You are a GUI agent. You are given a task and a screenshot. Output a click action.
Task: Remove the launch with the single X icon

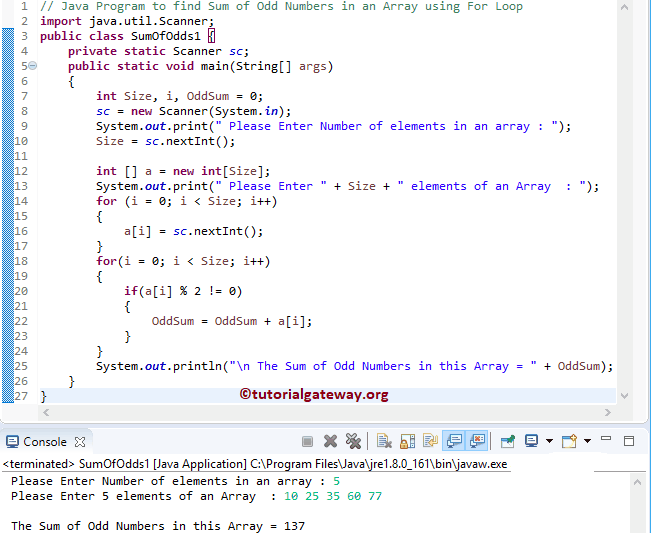(330, 441)
